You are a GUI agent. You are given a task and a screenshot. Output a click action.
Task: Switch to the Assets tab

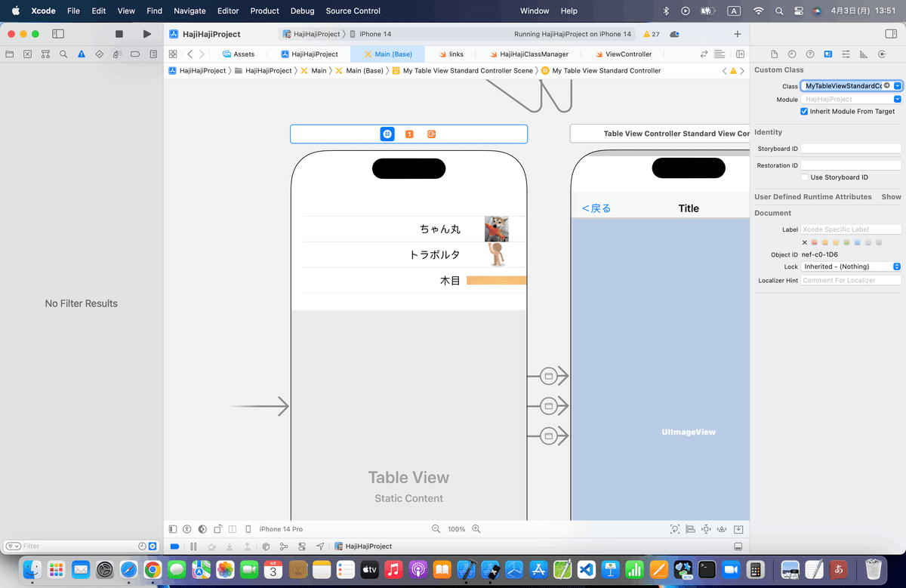239,54
